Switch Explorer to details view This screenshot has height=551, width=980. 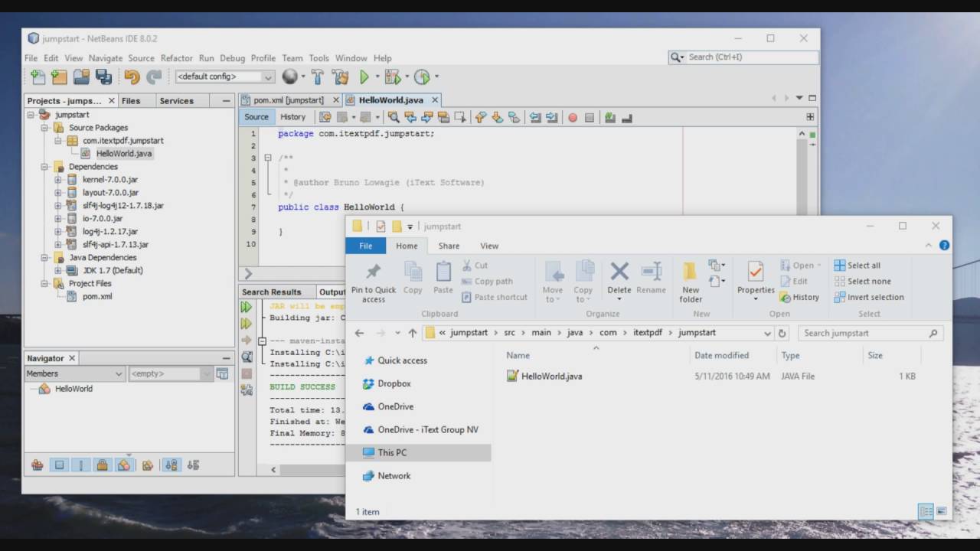coord(926,511)
